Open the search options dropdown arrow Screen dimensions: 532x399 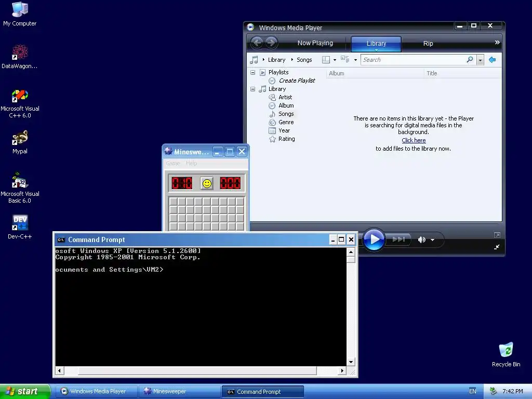point(480,60)
